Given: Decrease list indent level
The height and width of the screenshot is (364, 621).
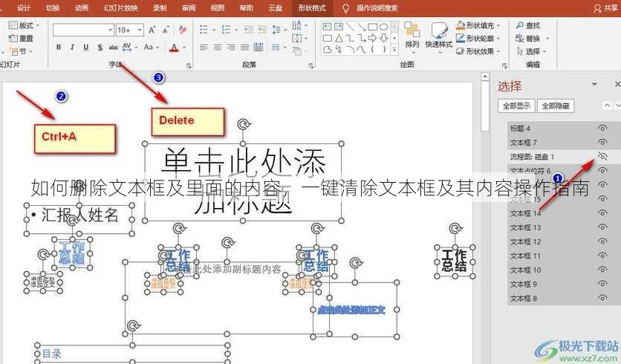Looking at the screenshot, I should (249, 29).
